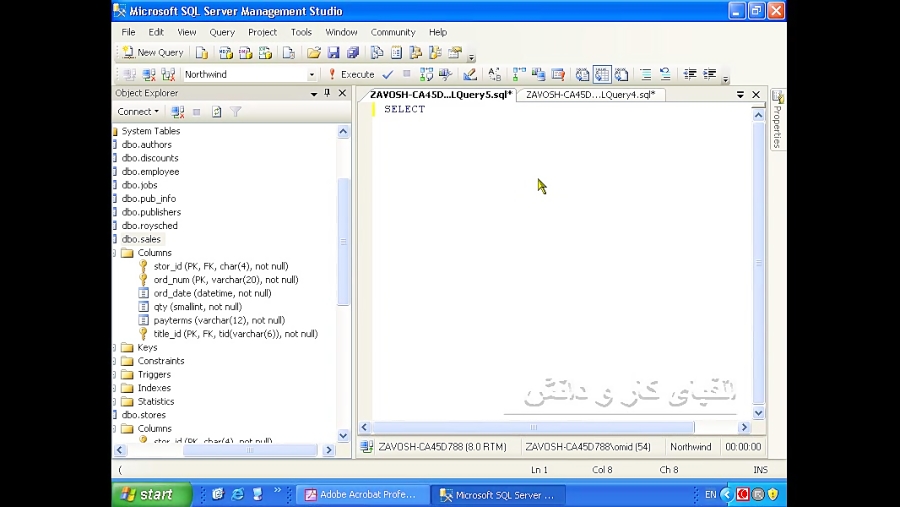Click the Filter funnel icon in Object Explorer
The height and width of the screenshot is (507, 900).
click(x=236, y=112)
